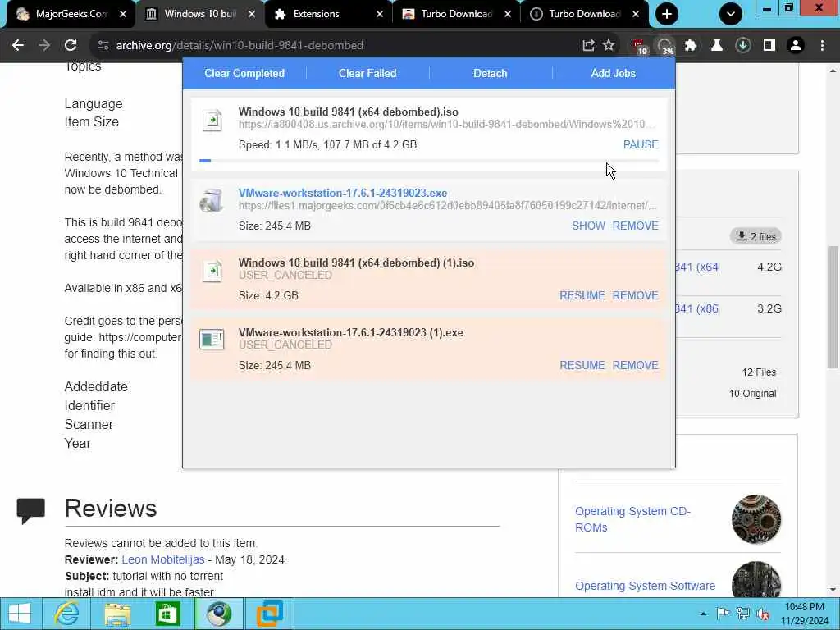Show hidden system tray icons
The image size is (840, 630).
(x=703, y=614)
